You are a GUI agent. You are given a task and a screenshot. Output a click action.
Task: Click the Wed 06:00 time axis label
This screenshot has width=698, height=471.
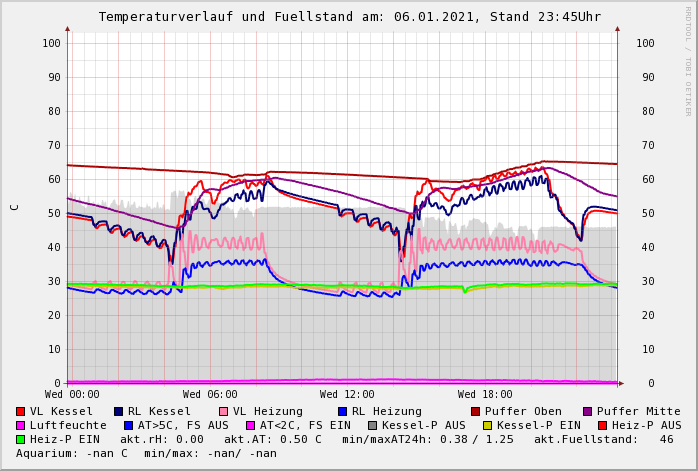click(210, 395)
